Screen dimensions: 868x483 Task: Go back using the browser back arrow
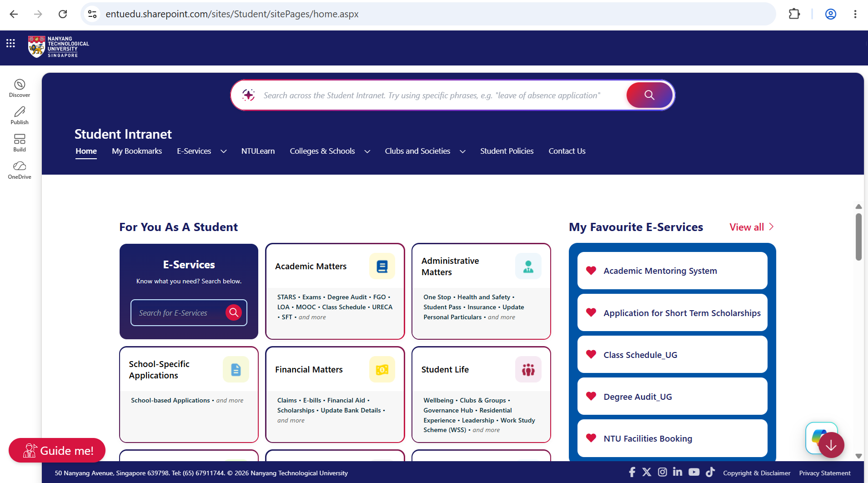coord(14,14)
